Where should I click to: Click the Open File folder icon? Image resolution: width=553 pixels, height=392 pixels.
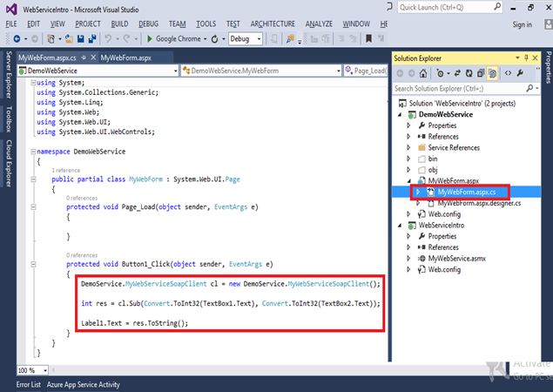(69, 39)
